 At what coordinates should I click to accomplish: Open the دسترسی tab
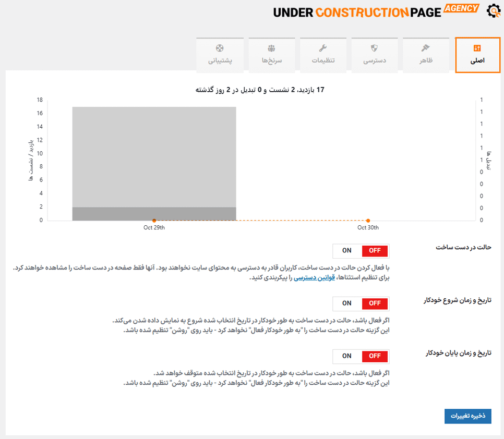tap(375, 55)
